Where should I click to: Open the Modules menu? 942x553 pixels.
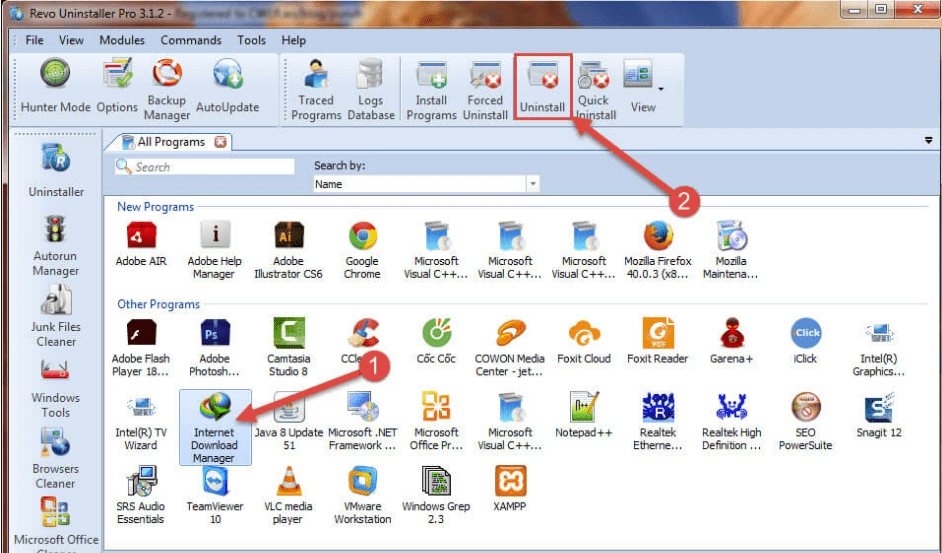(x=122, y=40)
